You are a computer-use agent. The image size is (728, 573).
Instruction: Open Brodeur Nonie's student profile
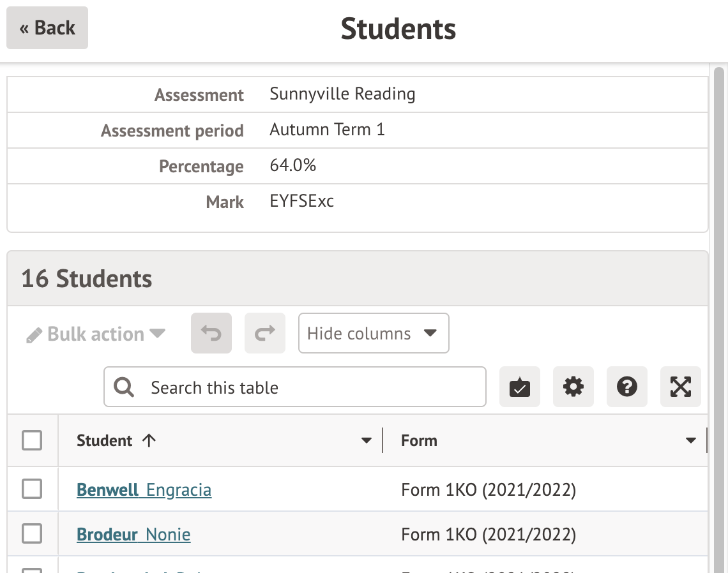tap(133, 534)
